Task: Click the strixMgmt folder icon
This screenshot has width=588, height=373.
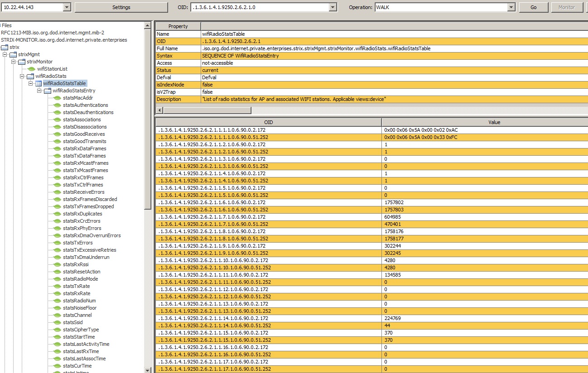Action: coord(13,54)
